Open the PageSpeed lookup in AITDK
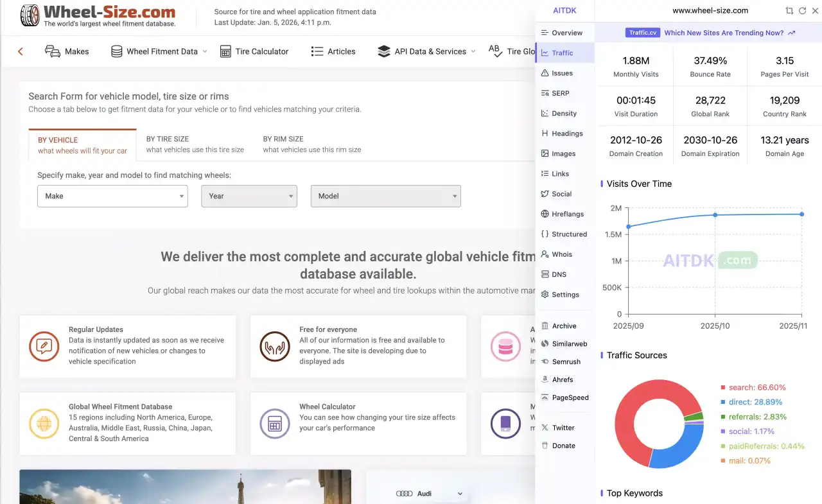This screenshot has width=822, height=504. pyautogui.click(x=564, y=397)
